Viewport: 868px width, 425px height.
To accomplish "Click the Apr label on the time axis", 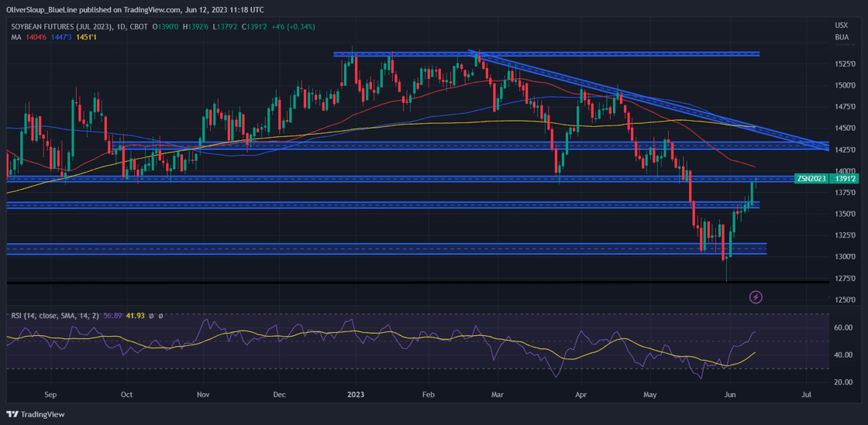I will point(580,395).
